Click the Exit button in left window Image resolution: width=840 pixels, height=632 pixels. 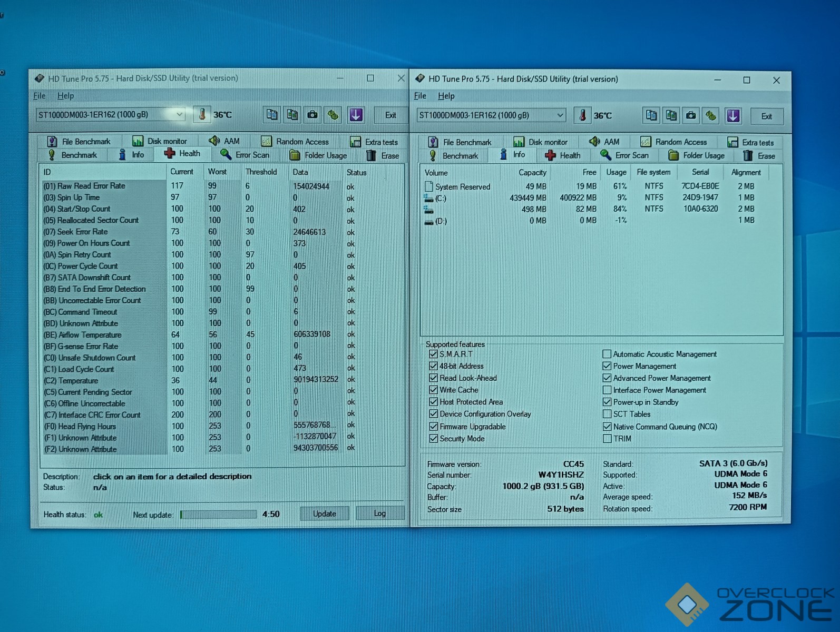tap(390, 115)
